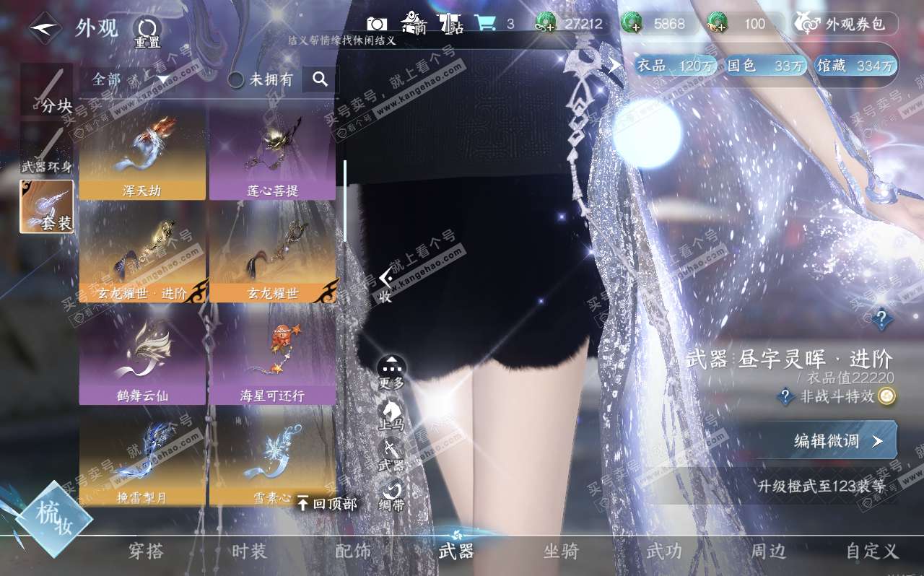This screenshot has height=576, width=924.
Task: Open the 梳妆 makeup diamond button
Action: pos(54,518)
